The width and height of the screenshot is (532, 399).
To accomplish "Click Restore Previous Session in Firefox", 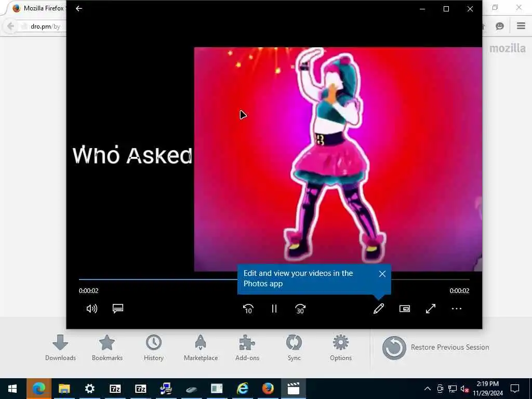I will click(x=436, y=348).
